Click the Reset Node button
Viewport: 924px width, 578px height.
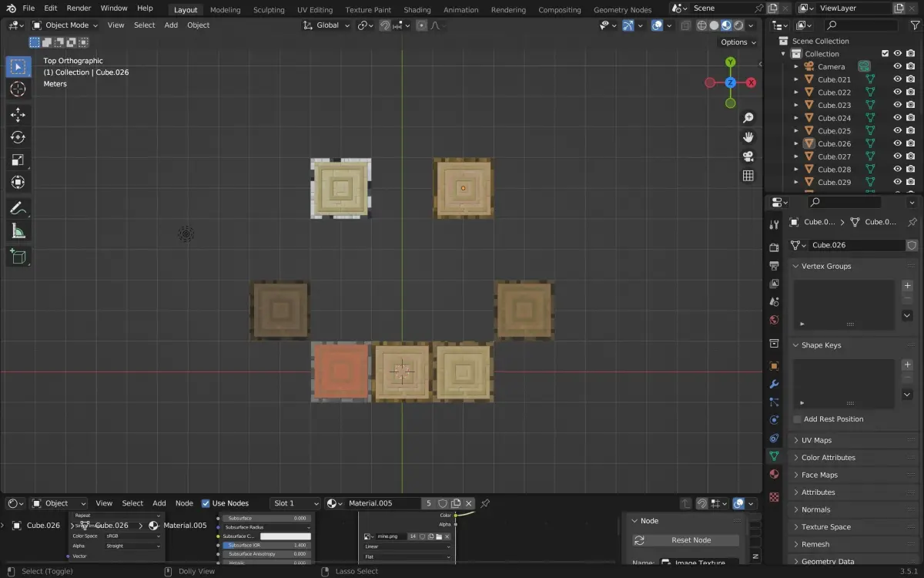[685, 540]
